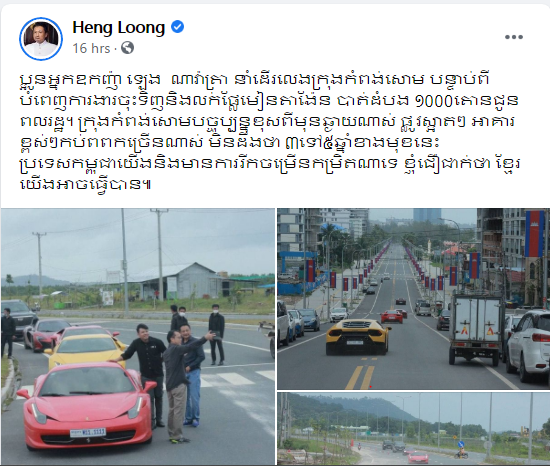Image resolution: width=550 pixels, height=466 pixels.
Task: Click the blue verified badge icon
Action: click(x=177, y=27)
